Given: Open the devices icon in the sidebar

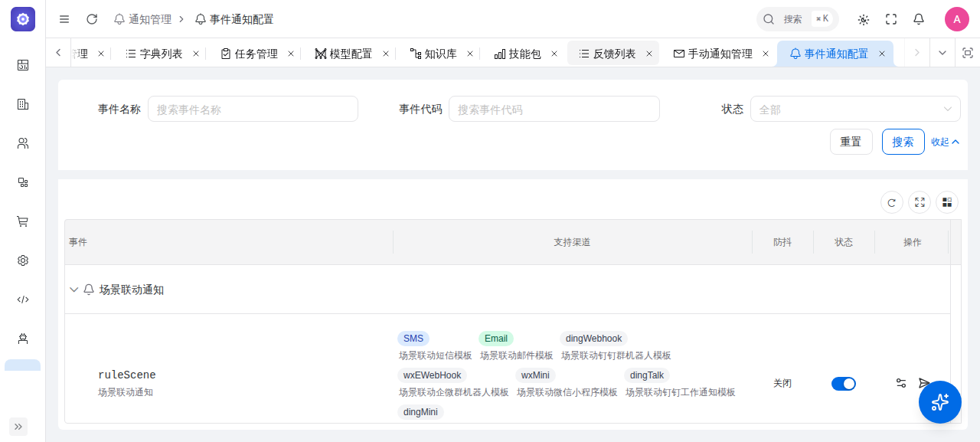Looking at the screenshot, I should pyautogui.click(x=23, y=182).
